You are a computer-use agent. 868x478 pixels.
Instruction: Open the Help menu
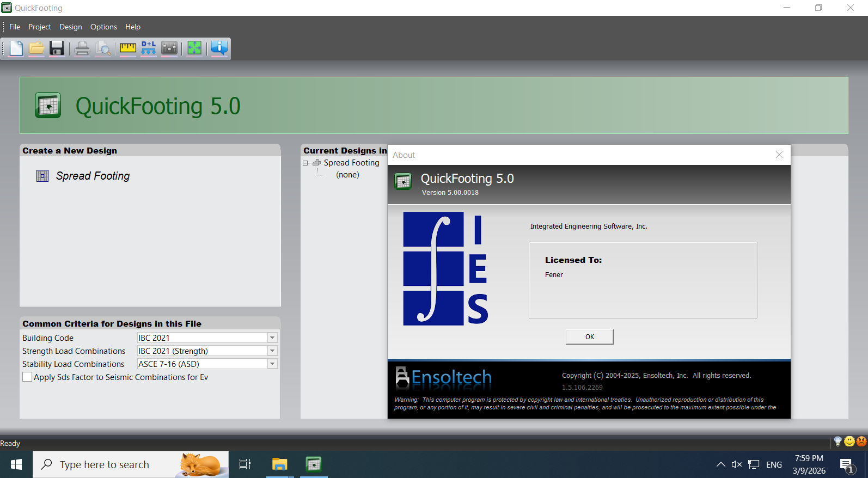[x=133, y=27]
